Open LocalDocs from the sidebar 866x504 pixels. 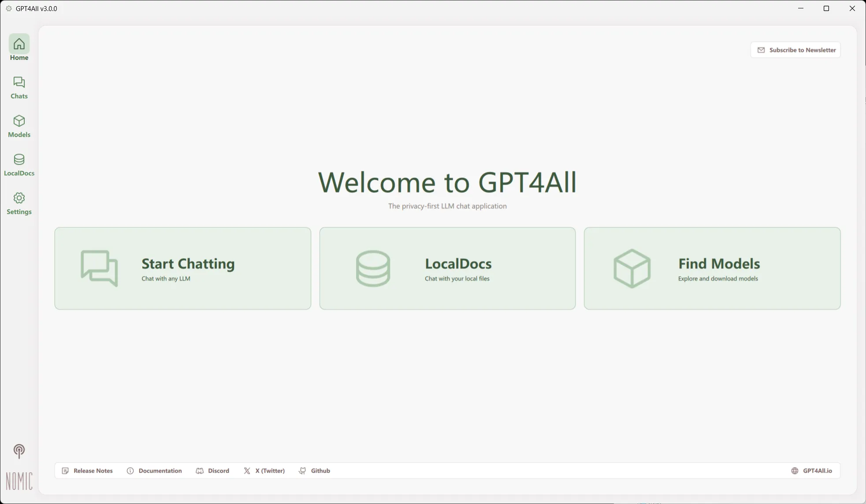tap(19, 165)
